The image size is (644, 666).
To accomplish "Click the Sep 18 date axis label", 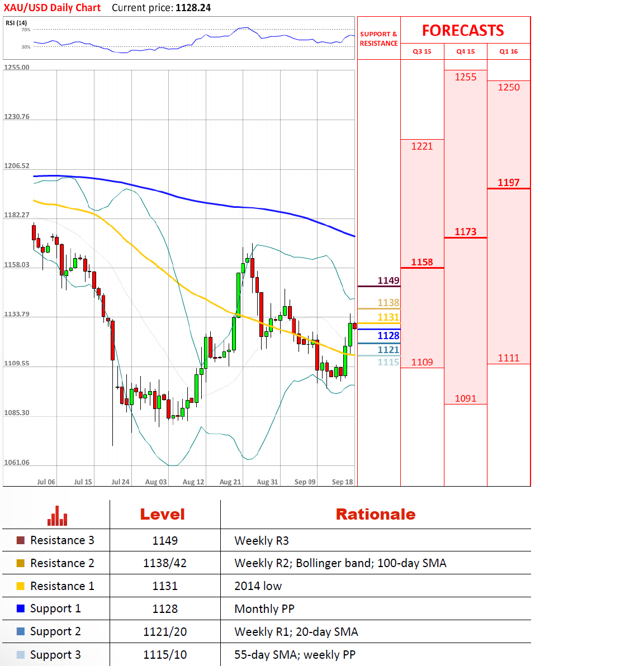I will coord(342,482).
